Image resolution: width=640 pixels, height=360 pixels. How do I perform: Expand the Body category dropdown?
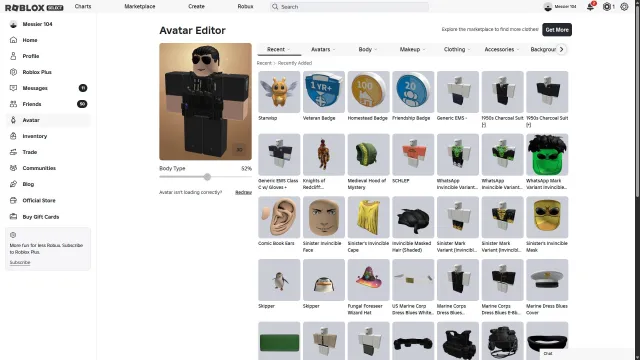(367, 49)
